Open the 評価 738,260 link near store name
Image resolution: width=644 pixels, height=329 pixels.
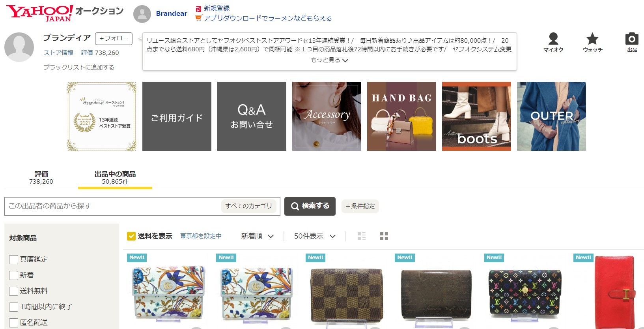(x=100, y=53)
